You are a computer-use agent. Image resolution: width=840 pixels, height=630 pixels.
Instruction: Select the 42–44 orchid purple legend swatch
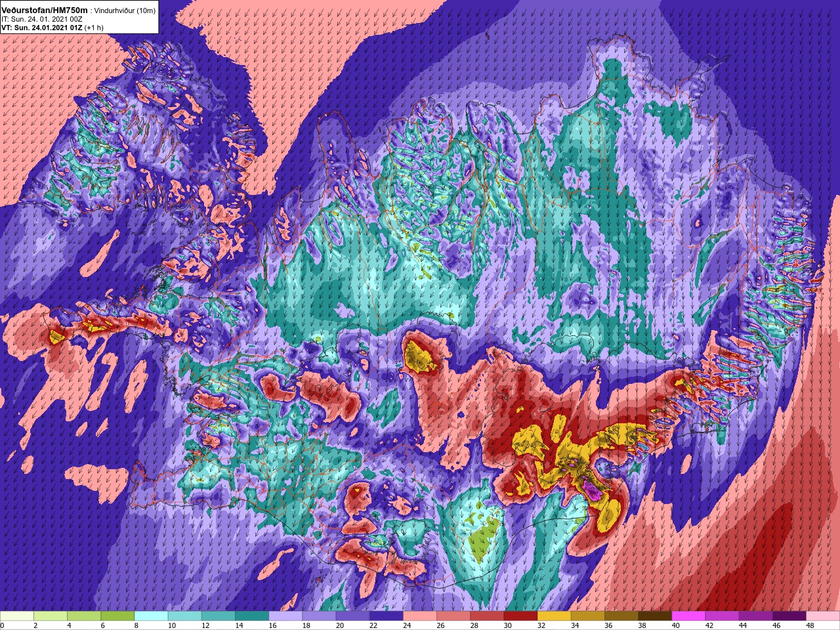click(723, 616)
